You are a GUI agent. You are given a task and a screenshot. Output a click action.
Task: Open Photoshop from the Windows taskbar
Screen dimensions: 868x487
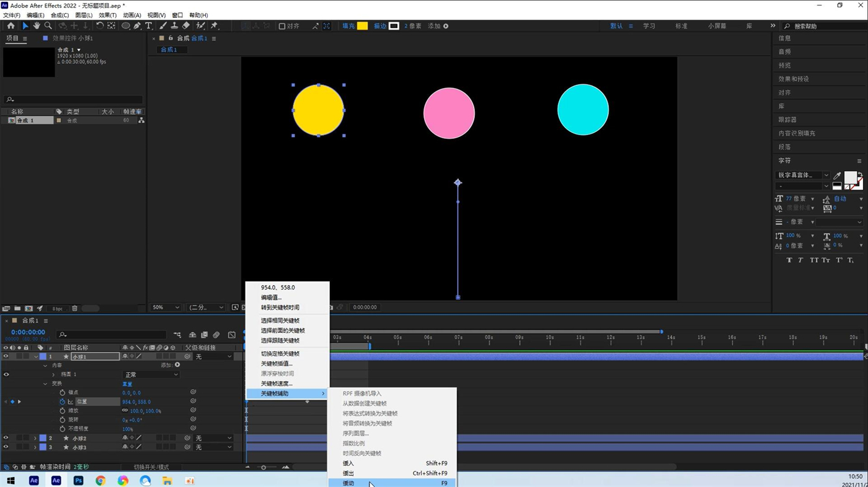[x=78, y=481]
